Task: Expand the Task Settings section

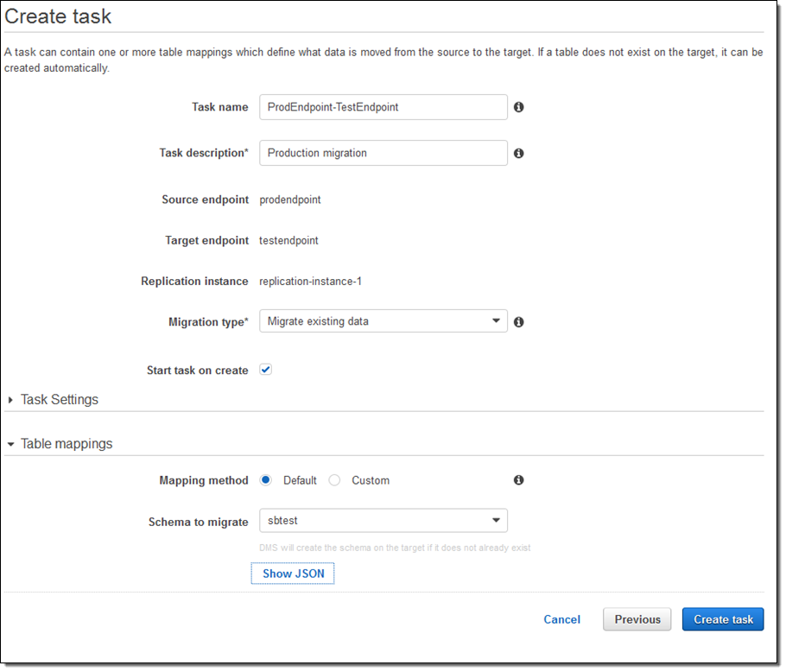Action: 59,400
